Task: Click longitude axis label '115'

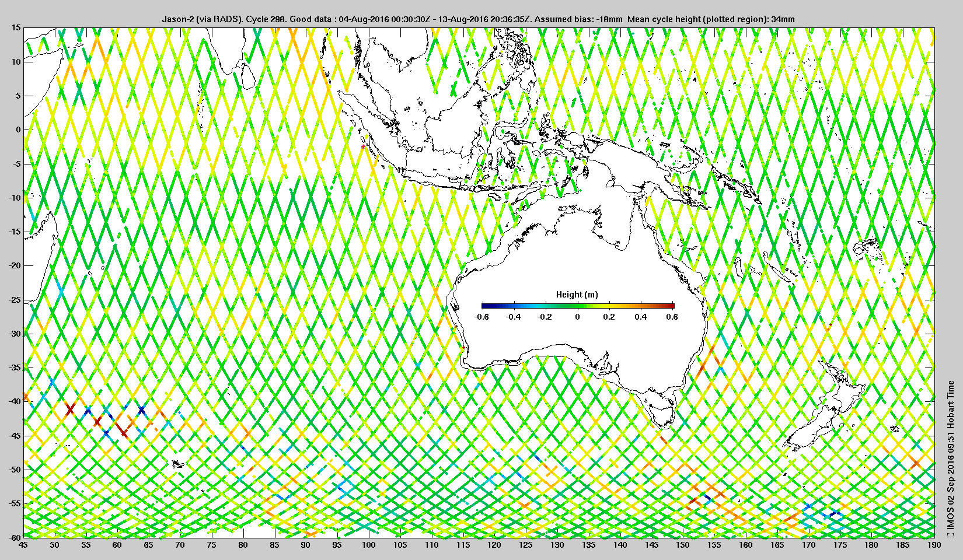Action: pos(463,545)
